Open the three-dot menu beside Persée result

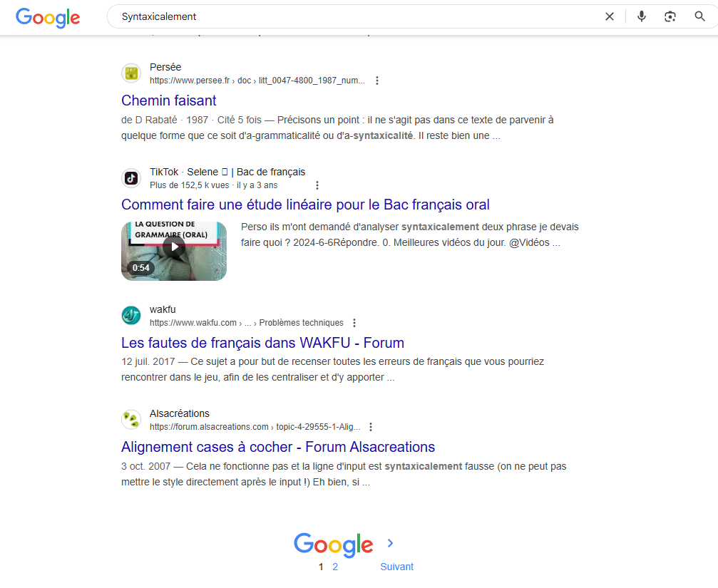377,81
